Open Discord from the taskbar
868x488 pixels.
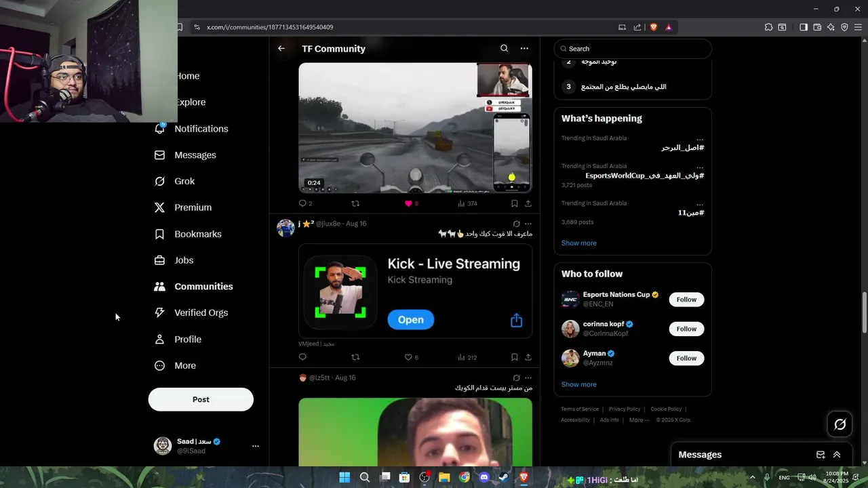coord(484,477)
